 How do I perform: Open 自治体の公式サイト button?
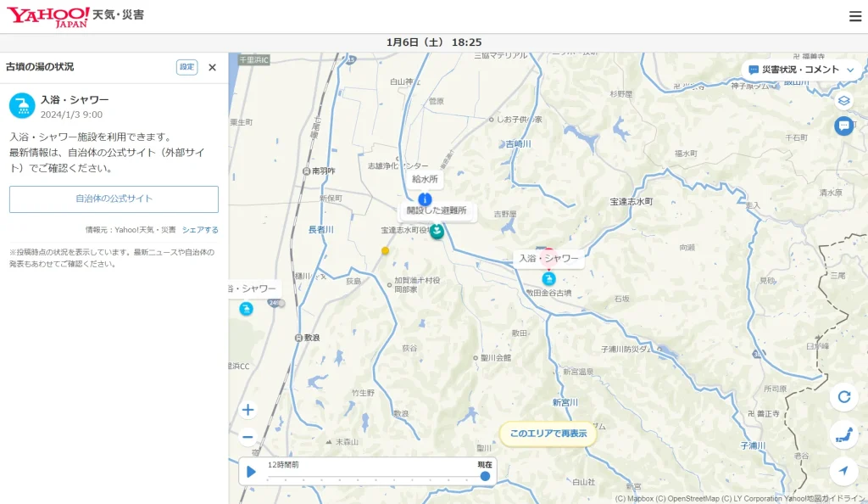[114, 199]
